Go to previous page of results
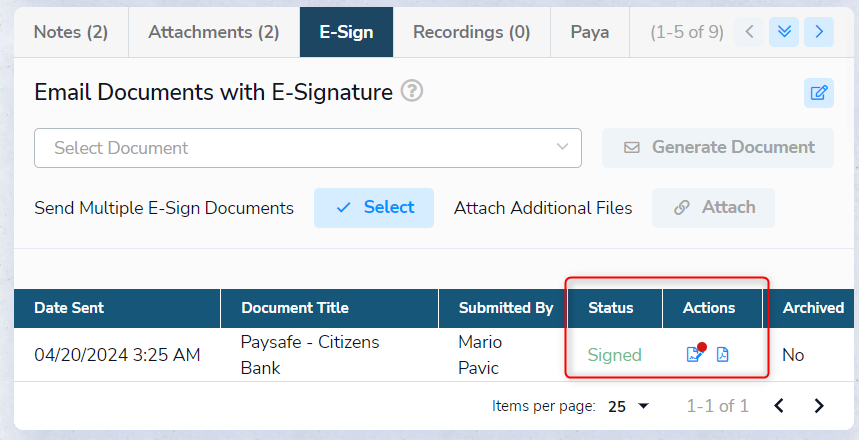The image size is (859, 440). (x=779, y=406)
